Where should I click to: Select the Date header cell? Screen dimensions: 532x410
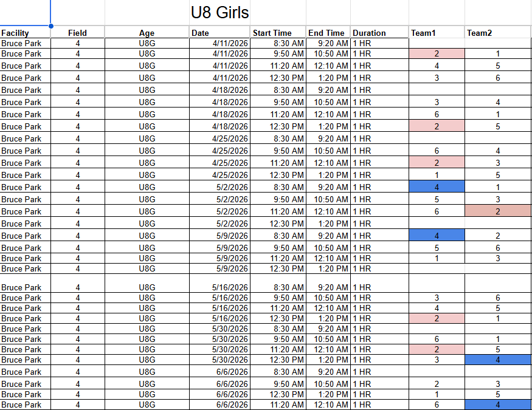coord(219,33)
